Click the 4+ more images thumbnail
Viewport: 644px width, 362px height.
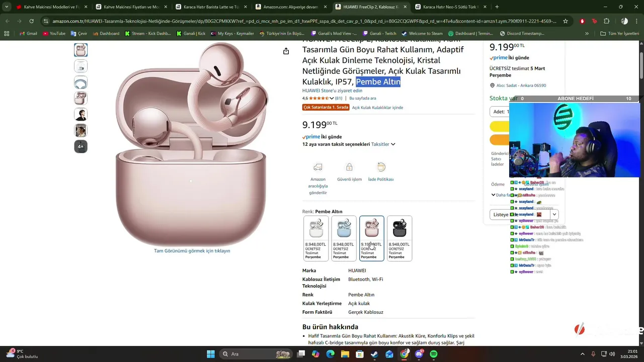[80, 146]
